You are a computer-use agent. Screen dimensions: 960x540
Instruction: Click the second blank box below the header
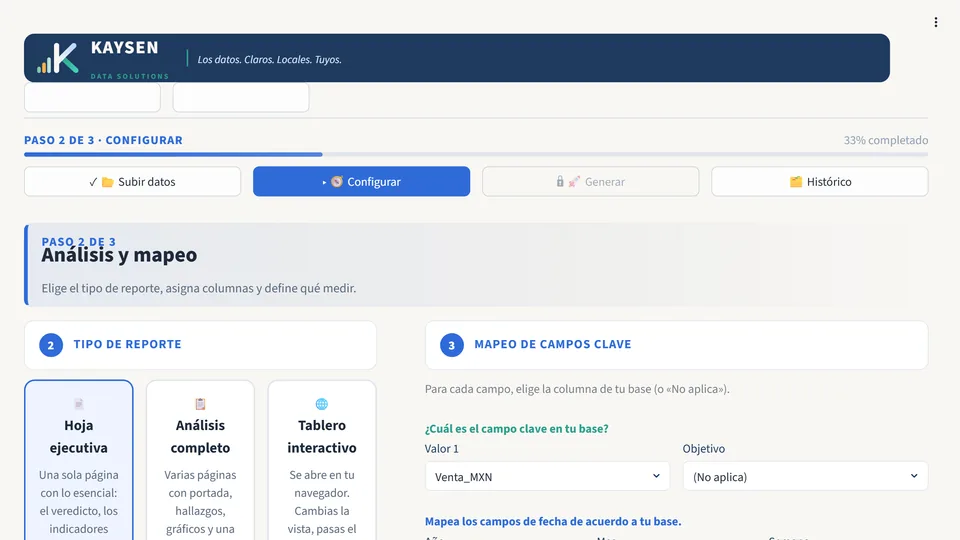point(241,97)
